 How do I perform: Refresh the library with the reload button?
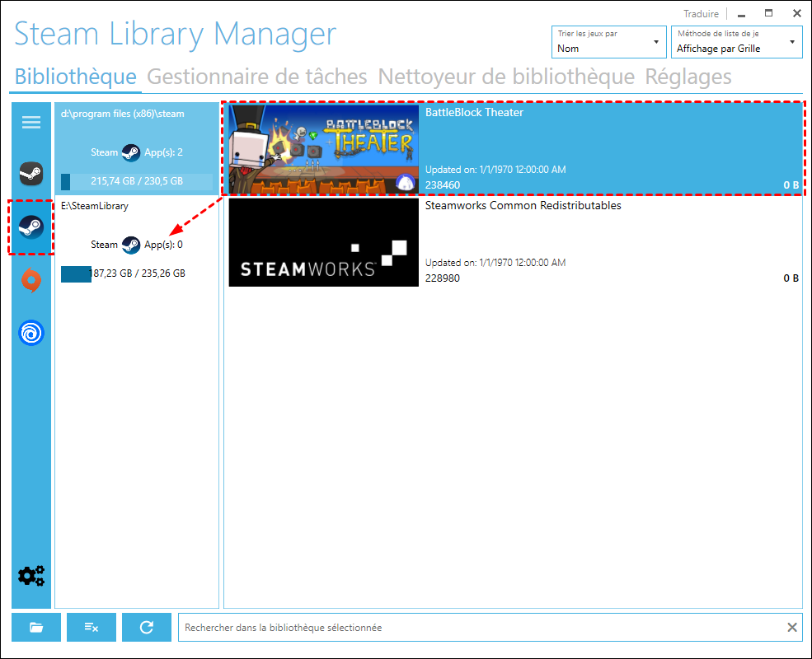pos(147,628)
